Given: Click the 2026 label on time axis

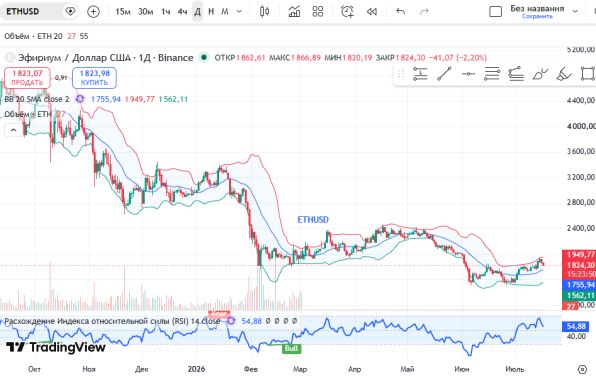Looking at the screenshot, I should pyautogui.click(x=197, y=369).
